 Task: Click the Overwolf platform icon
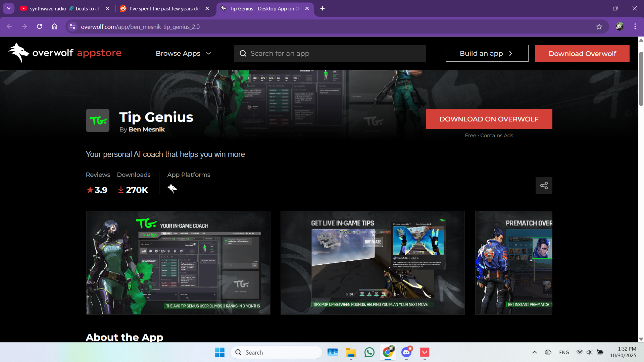(x=172, y=189)
